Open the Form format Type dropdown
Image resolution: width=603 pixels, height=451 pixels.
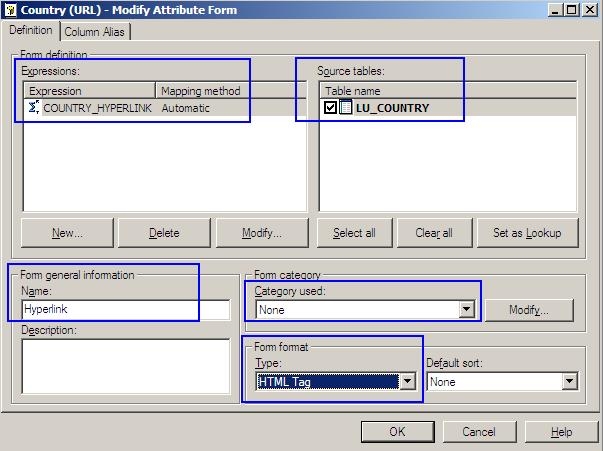tap(407, 382)
